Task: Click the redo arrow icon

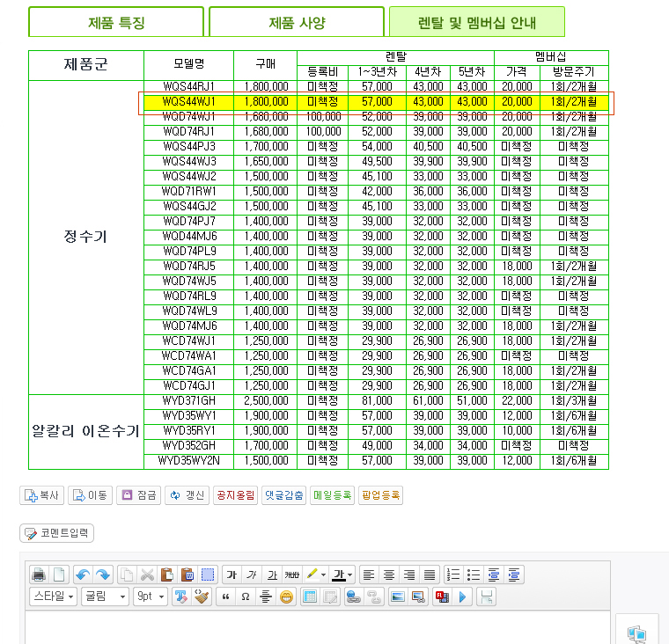Action: (x=104, y=574)
